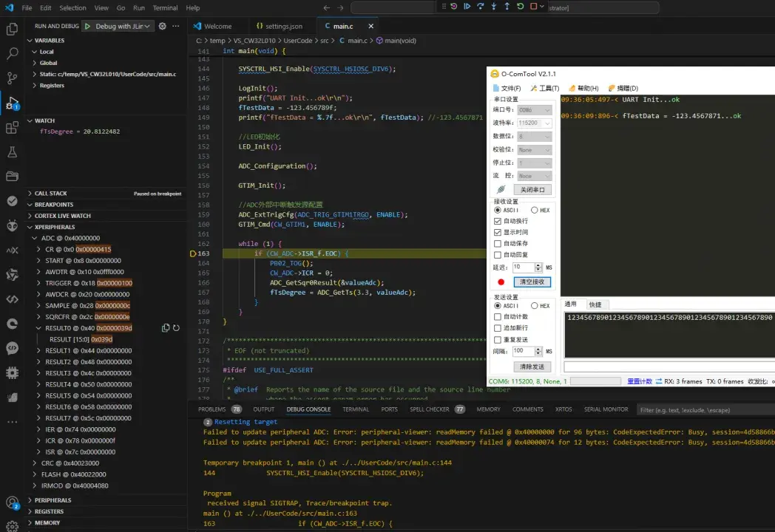
Task: Click the 延迟 delay value up stepper arrow
Action: click(538, 265)
